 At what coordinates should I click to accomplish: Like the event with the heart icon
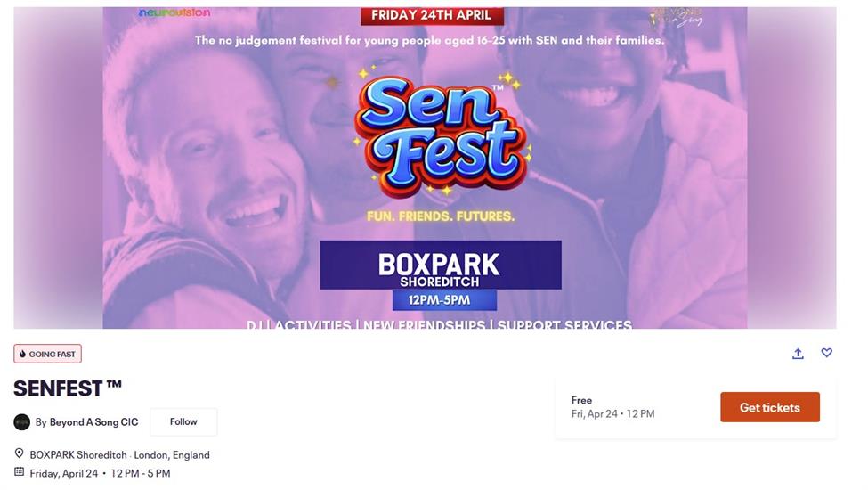pyautogui.click(x=826, y=353)
